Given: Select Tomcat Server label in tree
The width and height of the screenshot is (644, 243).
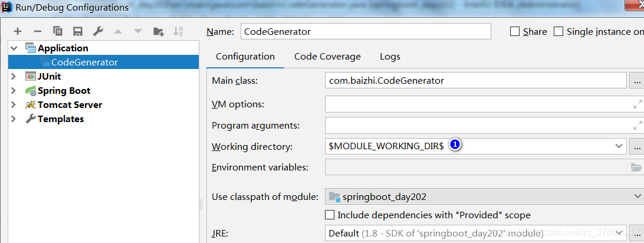Looking at the screenshot, I should pyautogui.click(x=70, y=104).
